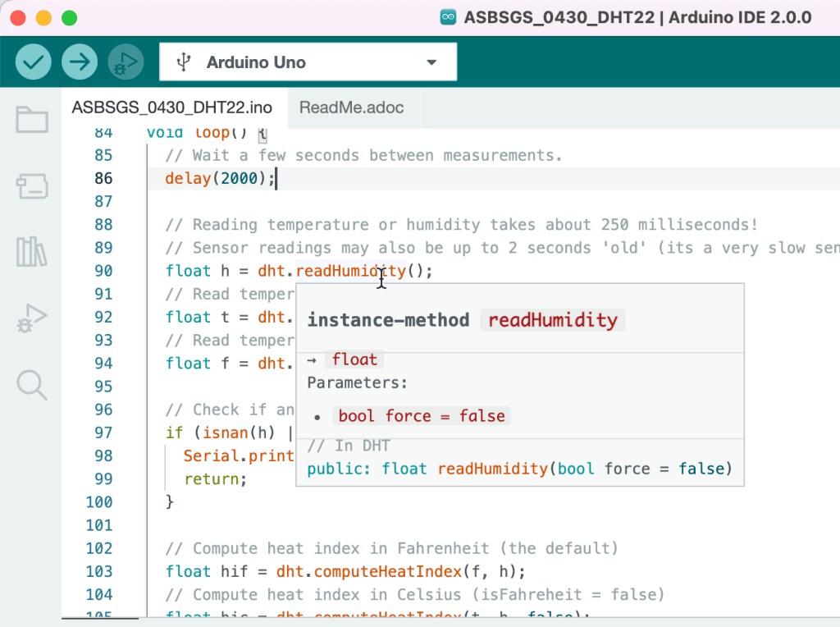Image resolution: width=840 pixels, height=627 pixels.
Task: Start debugging with the toolbar debug button
Action: (126, 62)
